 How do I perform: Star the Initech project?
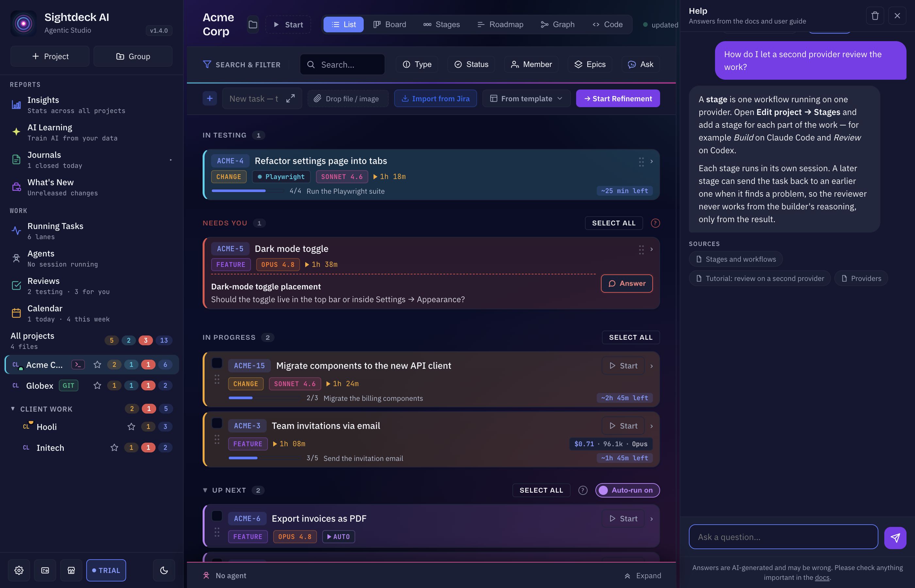[114, 448]
